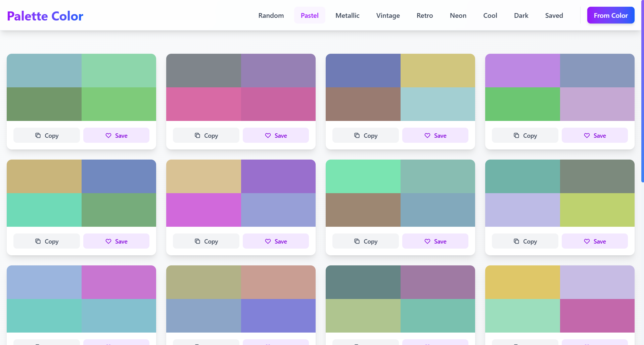644x345 pixels.
Task: Switch to the Dark palette category
Action: [521, 15]
